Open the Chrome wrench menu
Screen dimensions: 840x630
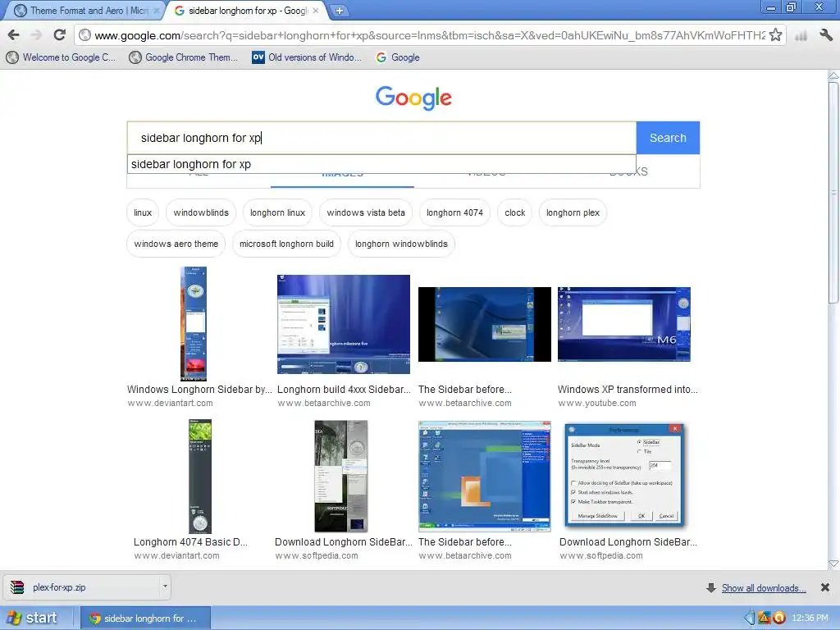(825, 35)
